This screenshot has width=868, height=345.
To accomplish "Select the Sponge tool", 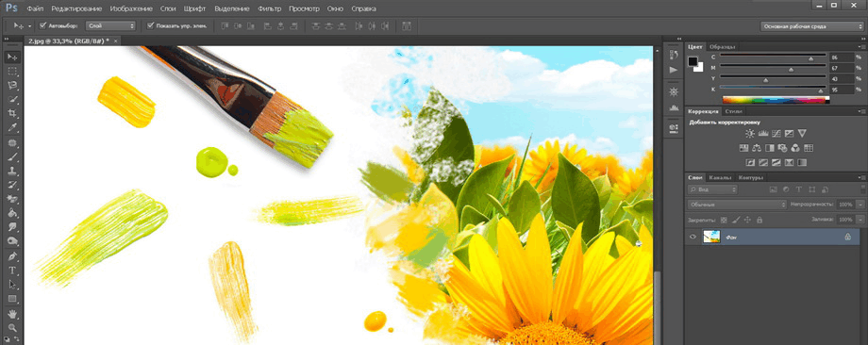I will 12,241.
